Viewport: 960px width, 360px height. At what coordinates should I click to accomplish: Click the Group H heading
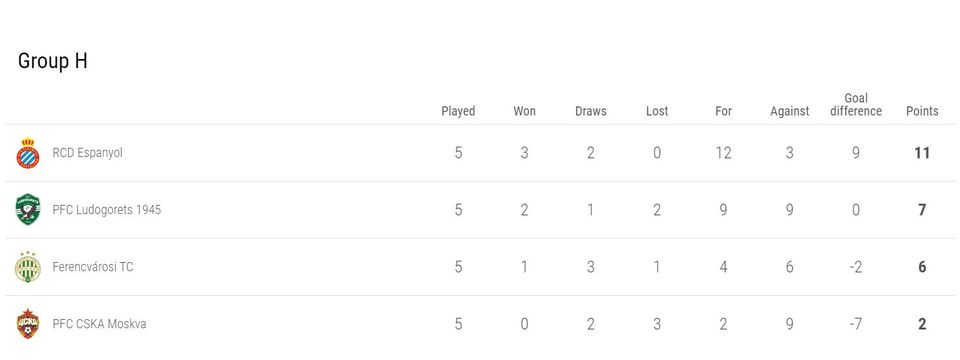coord(53,61)
